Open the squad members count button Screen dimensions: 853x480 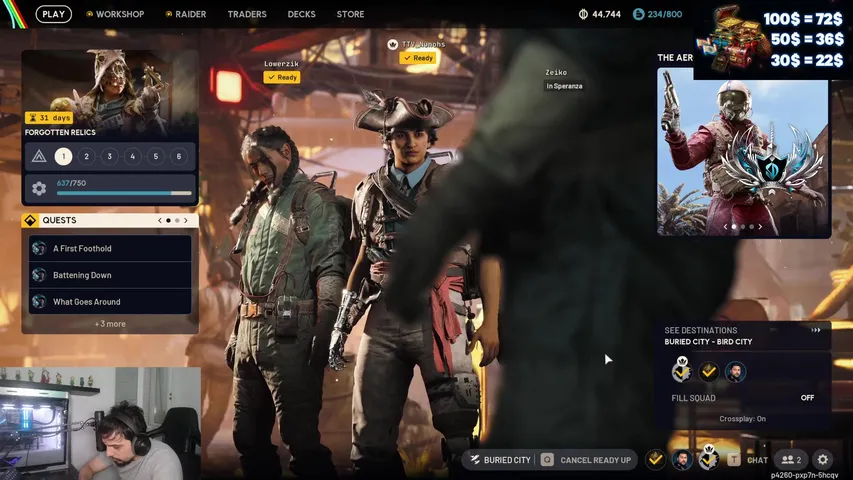792,460
